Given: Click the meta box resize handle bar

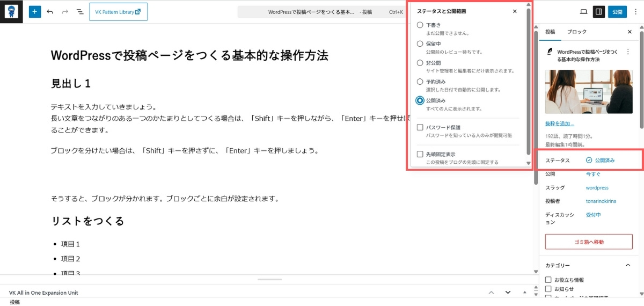Looking at the screenshot, I should pyautogui.click(x=269, y=279).
